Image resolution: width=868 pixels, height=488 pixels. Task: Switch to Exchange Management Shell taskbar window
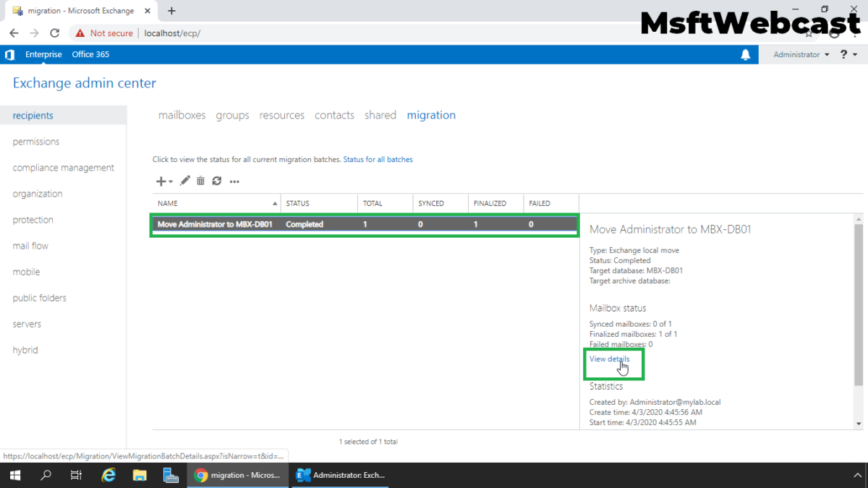tap(341, 475)
